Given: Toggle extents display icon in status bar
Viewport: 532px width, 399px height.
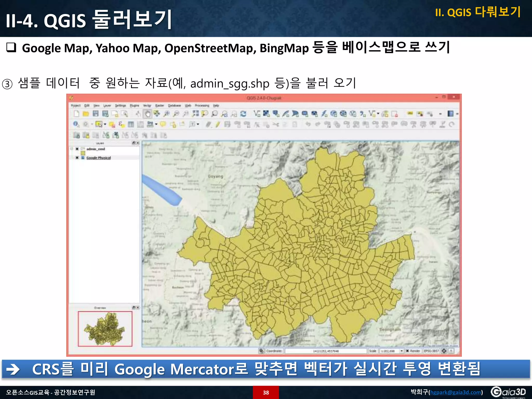Looking at the screenshot, I should coord(262,351).
